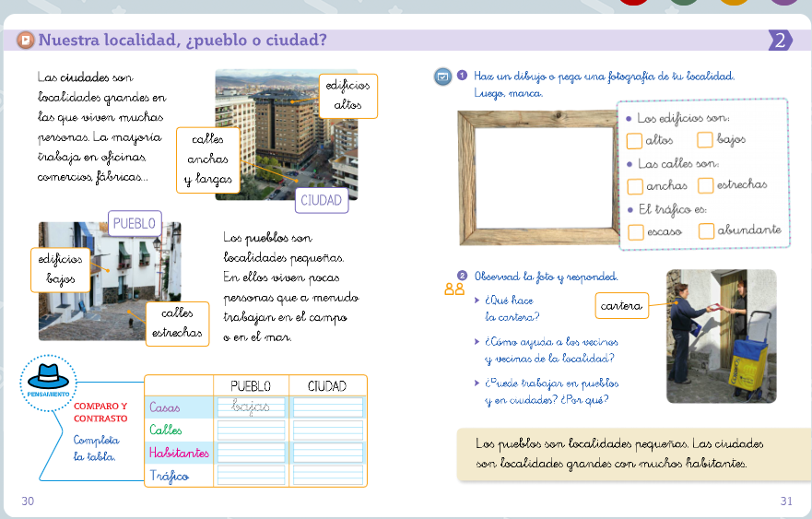Click the question '¿Qué hace la cartera?'
This screenshot has width=812, height=519.
(x=512, y=308)
